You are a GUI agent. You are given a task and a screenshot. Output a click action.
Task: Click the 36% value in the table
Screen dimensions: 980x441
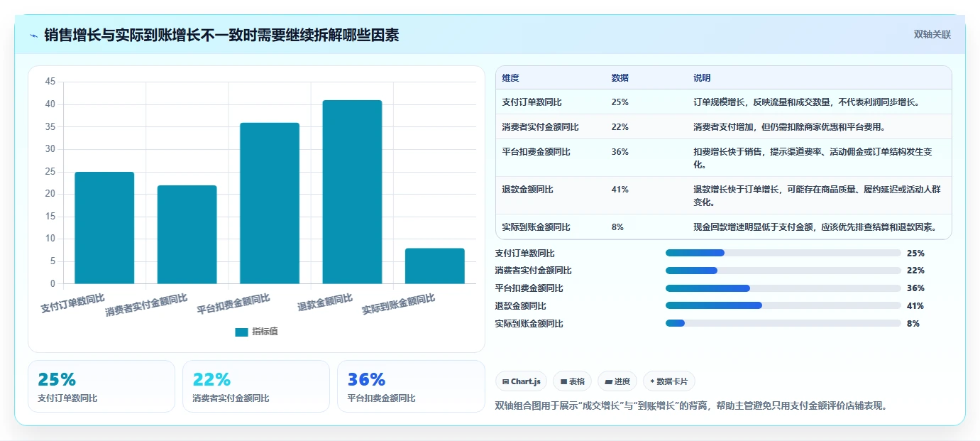tap(620, 152)
